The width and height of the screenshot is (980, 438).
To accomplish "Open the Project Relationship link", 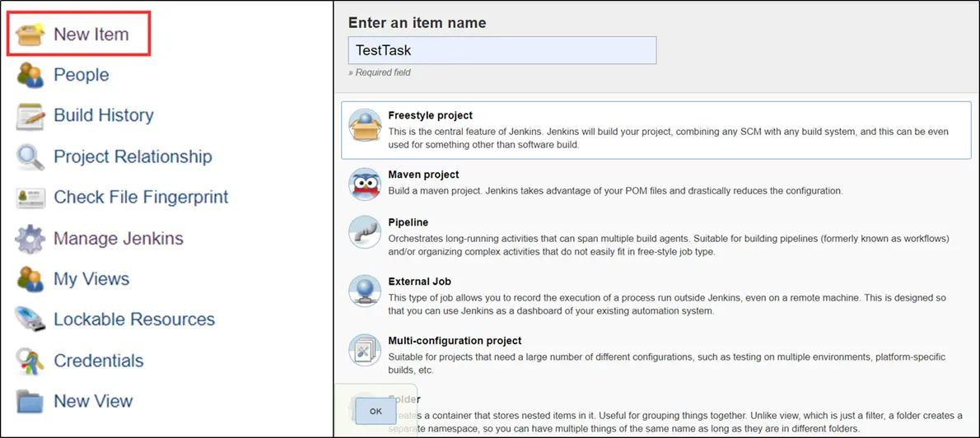I will [133, 156].
